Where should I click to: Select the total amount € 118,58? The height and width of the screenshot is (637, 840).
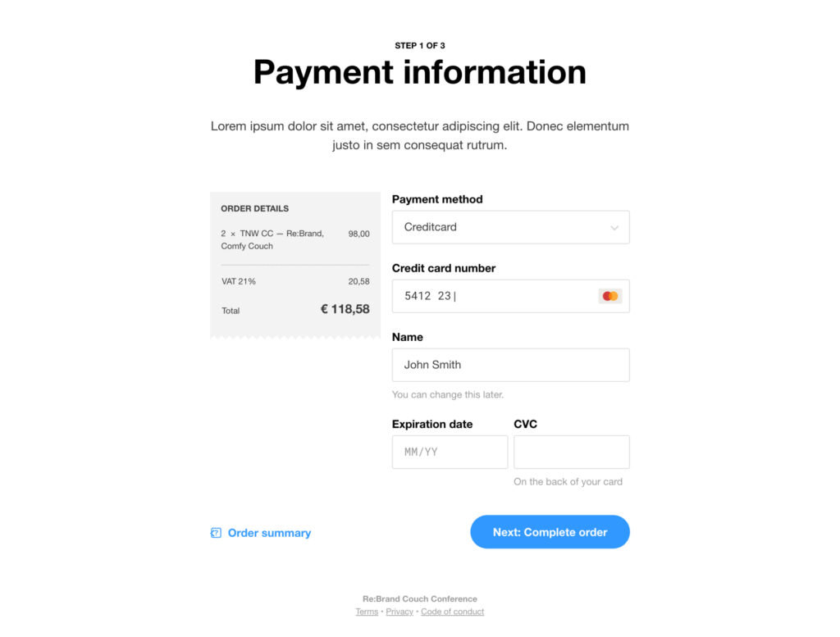point(345,309)
